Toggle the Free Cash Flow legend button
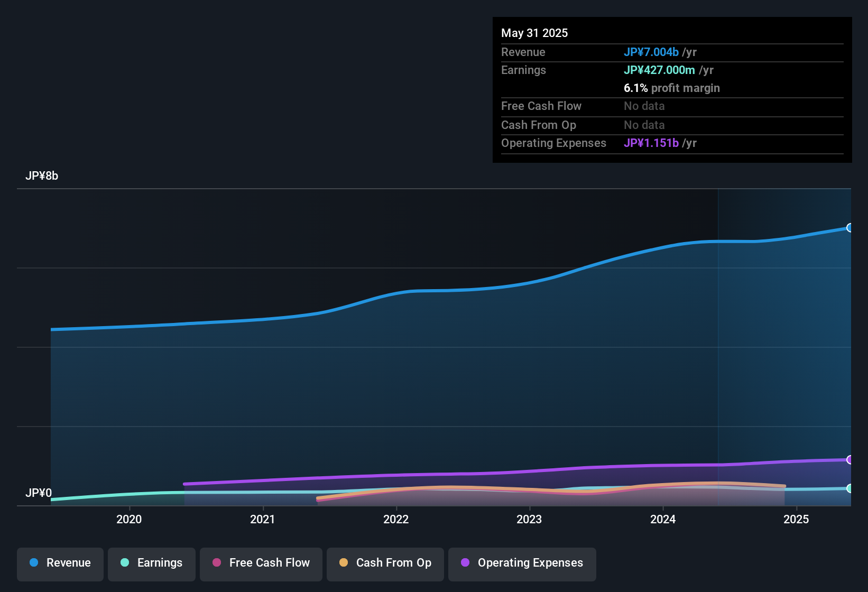The width and height of the screenshot is (868, 592). tap(261, 564)
